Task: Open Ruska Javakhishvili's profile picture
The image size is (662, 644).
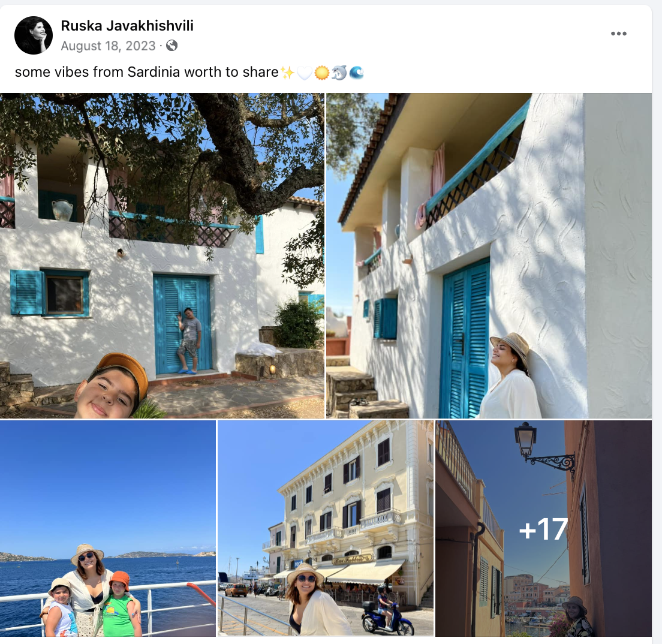Action: 34,35
